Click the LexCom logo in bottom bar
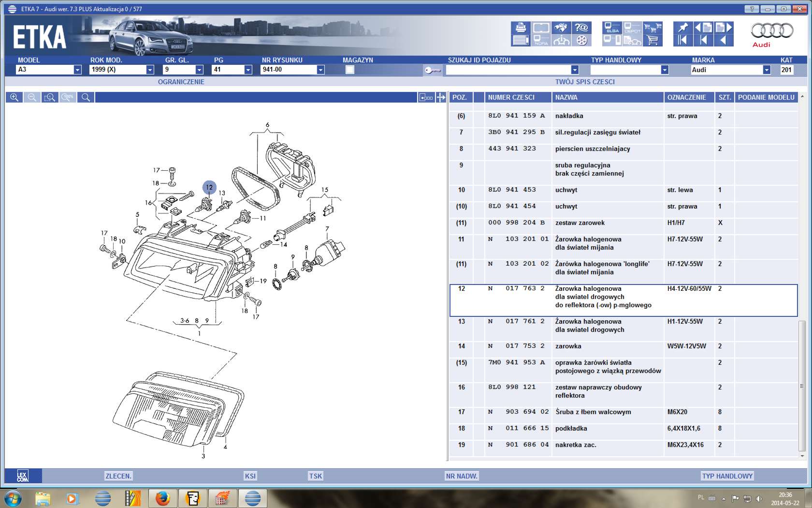The image size is (812, 508). click(23, 476)
